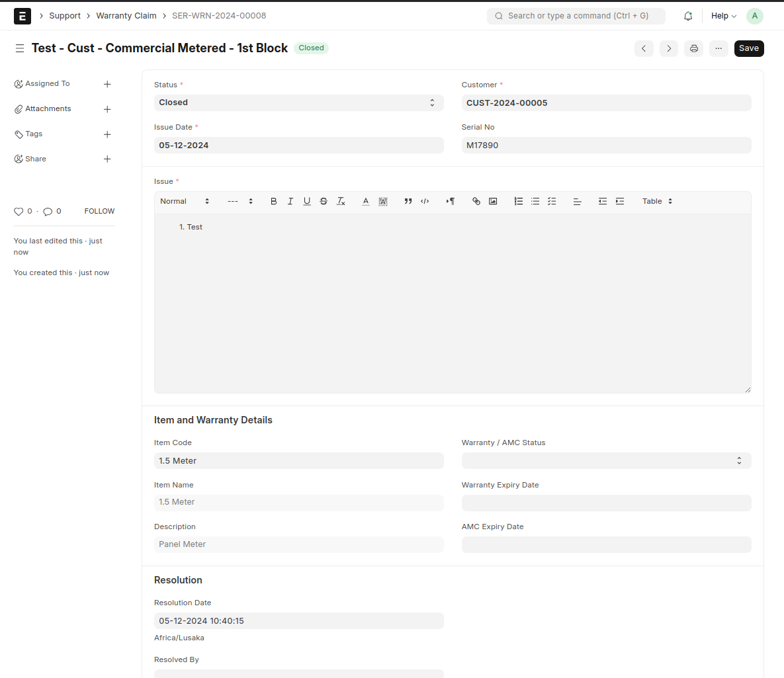Insert code block in editor
This screenshot has height=678, width=784.
pos(425,201)
